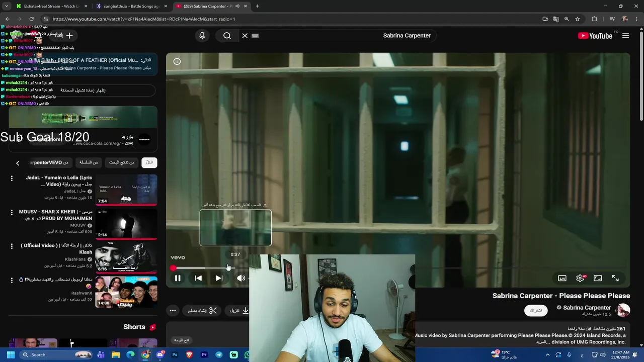Reload the page

31,19
